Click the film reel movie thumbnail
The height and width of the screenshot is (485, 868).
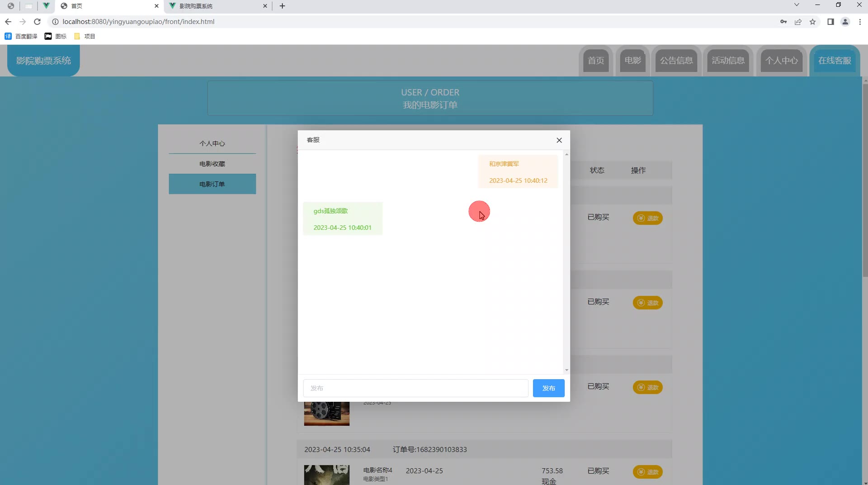[x=327, y=414]
